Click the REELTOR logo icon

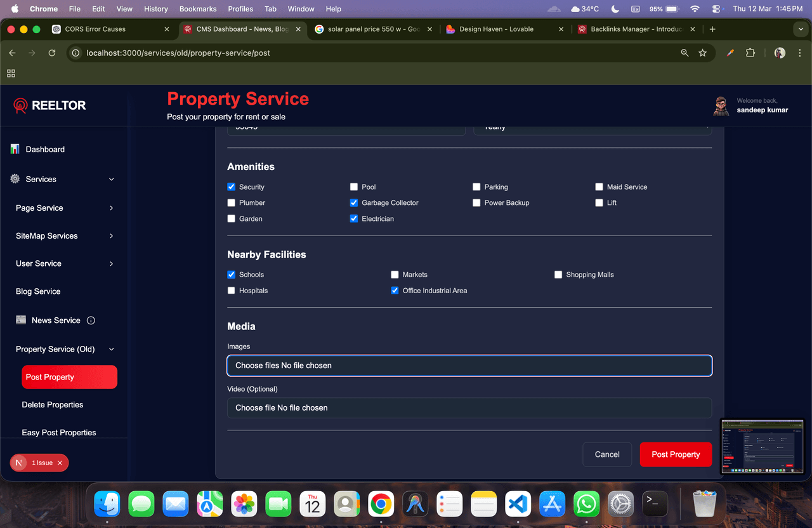tap(21, 105)
